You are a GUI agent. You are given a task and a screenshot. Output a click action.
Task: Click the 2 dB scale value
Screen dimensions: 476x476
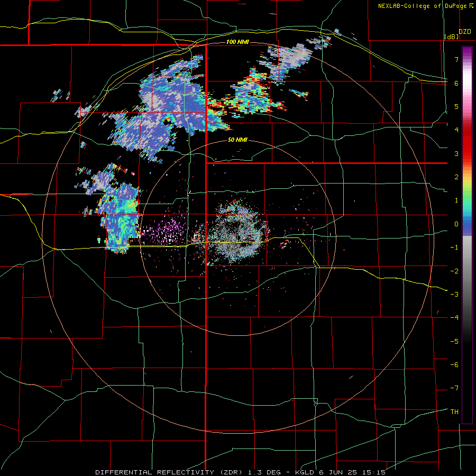456,177
